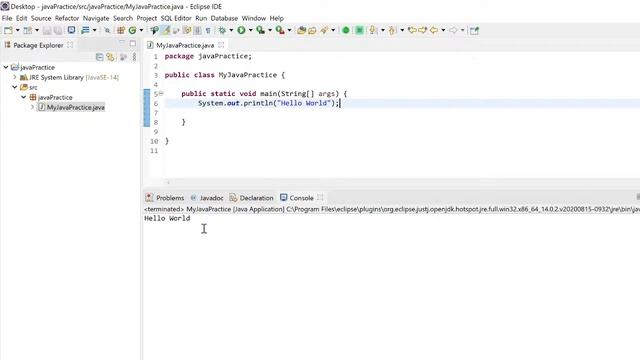Maximize the Package Explorer view
This screenshot has width=640, height=360.
pyautogui.click(x=133, y=43)
